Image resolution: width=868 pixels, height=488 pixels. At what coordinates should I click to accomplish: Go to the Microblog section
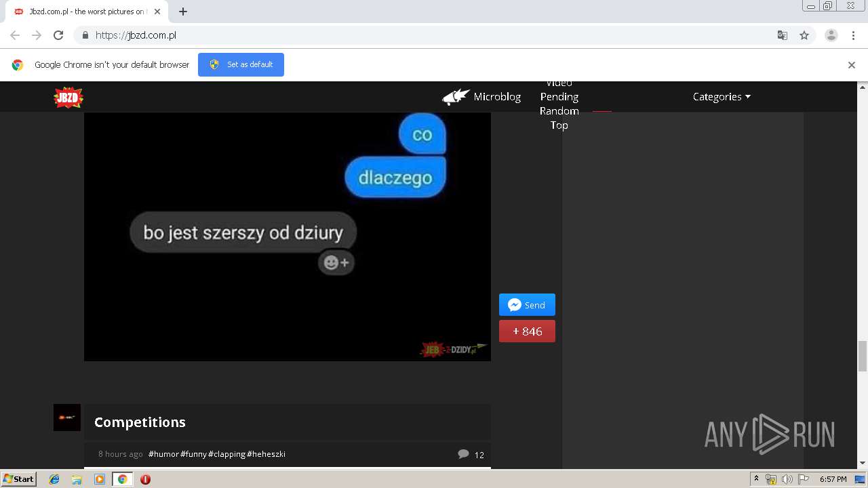pos(497,97)
